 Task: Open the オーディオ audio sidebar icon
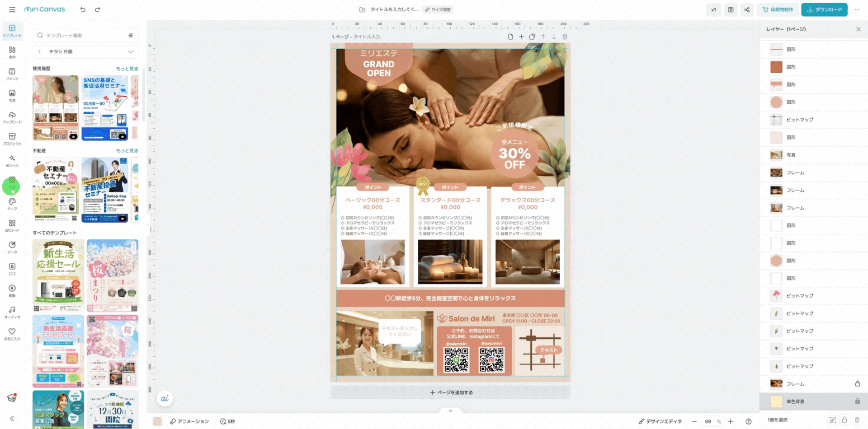tap(12, 312)
